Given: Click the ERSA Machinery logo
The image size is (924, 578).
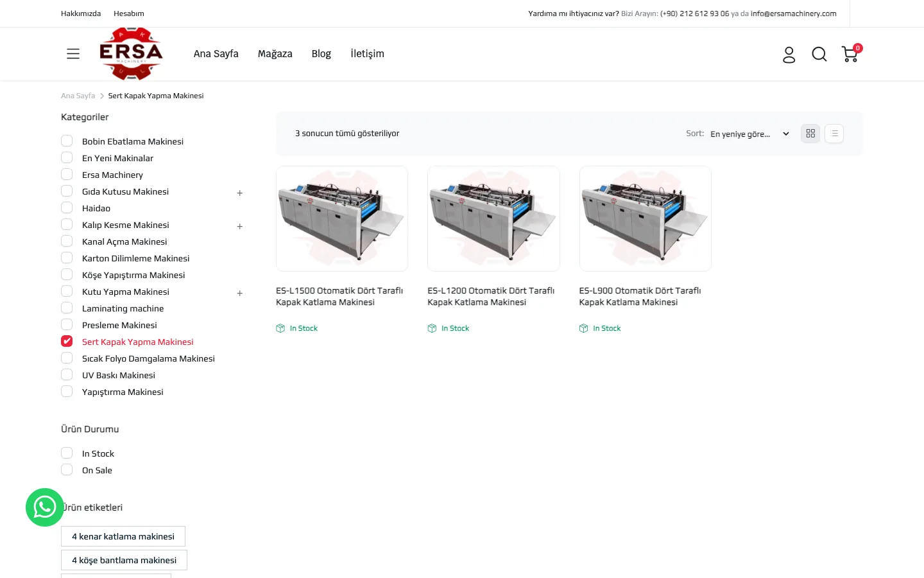Looking at the screenshot, I should pyautogui.click(x=131, y=54).
